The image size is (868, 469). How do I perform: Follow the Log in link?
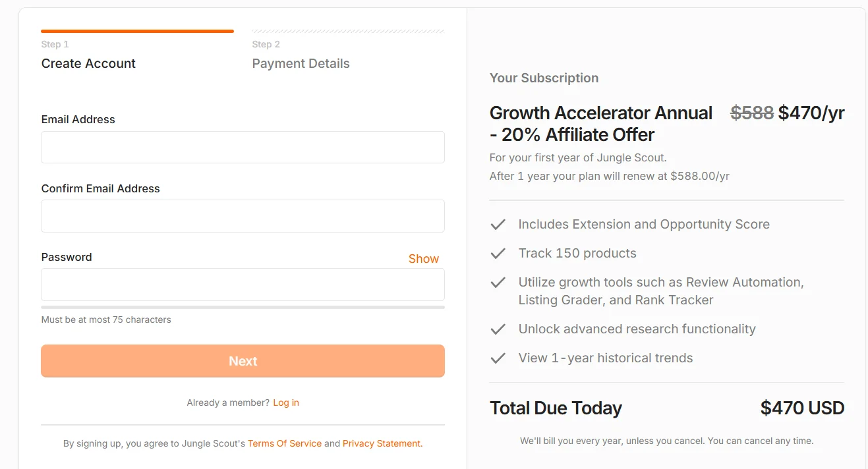coord(286,402)
